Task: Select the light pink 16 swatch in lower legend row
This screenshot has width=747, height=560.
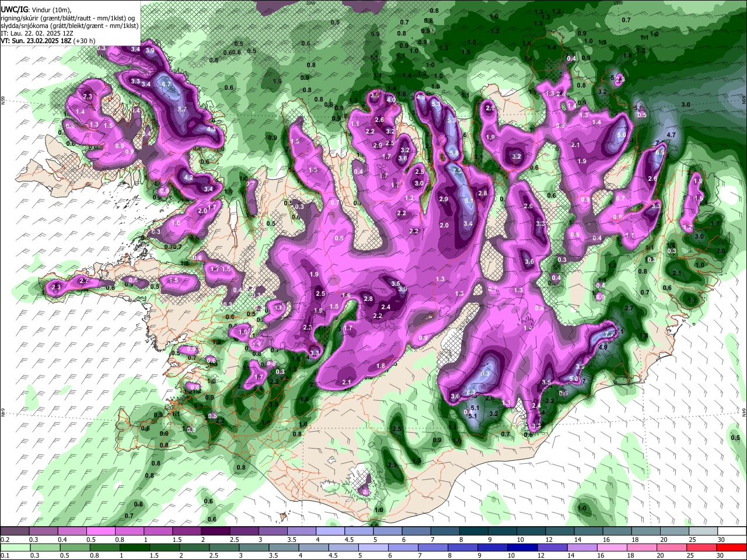Action: (612, 547)
